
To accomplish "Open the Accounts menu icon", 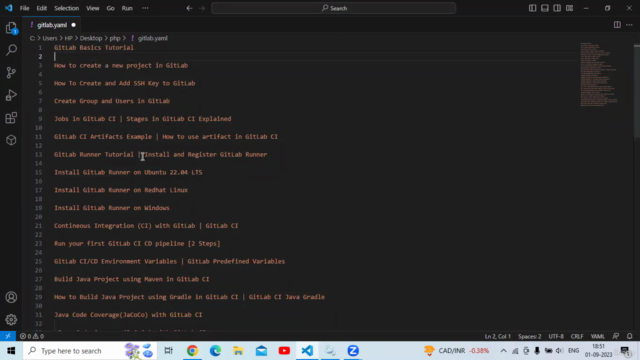I will coord(11,297).
